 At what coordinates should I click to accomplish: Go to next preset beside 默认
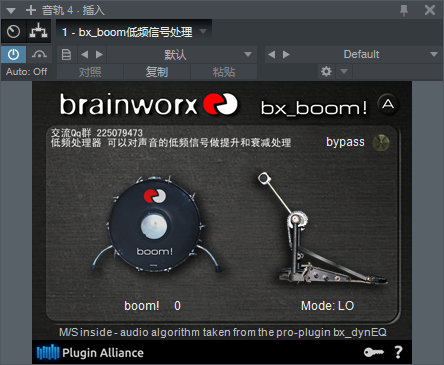99,54
